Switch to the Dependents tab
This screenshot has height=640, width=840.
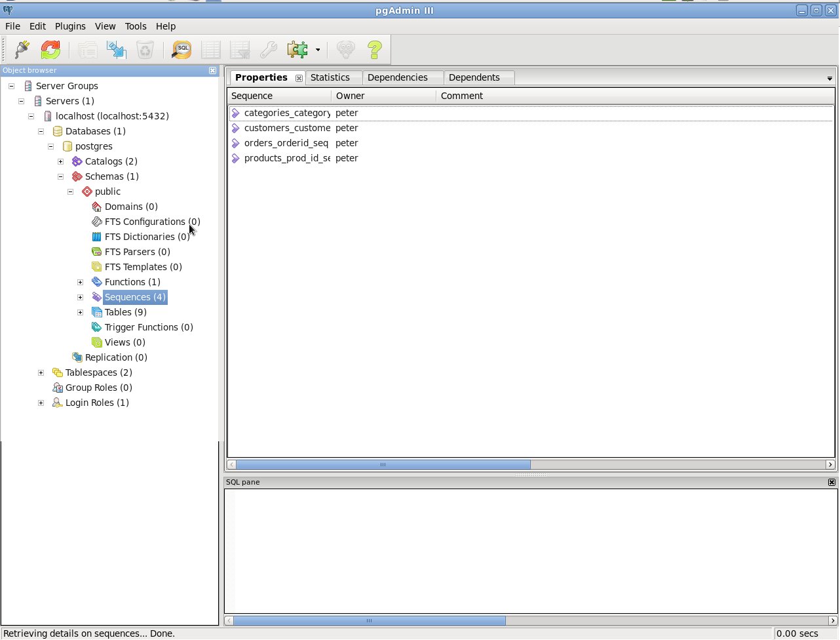coord(474,77)
